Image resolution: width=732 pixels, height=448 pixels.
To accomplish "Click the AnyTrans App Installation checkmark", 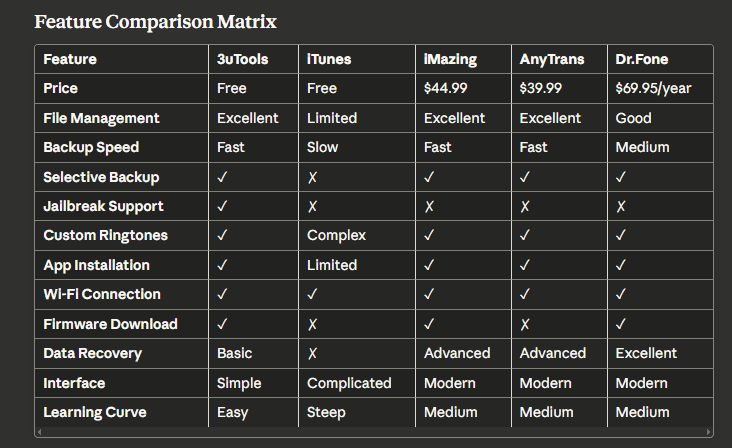I will coord(525,265).
